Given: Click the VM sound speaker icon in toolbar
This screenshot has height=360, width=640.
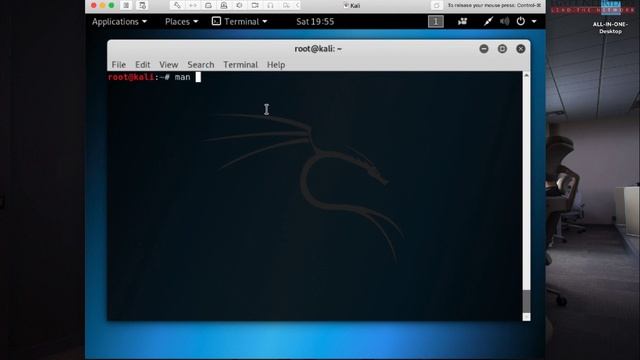Looking at the screenshot, I should [x=239, y=5].
